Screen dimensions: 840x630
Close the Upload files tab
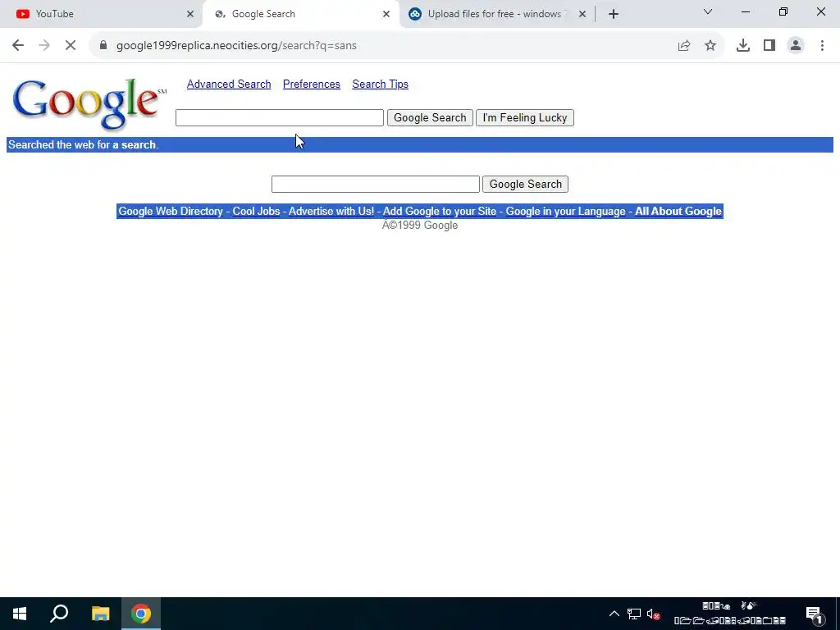click(582, 14)
